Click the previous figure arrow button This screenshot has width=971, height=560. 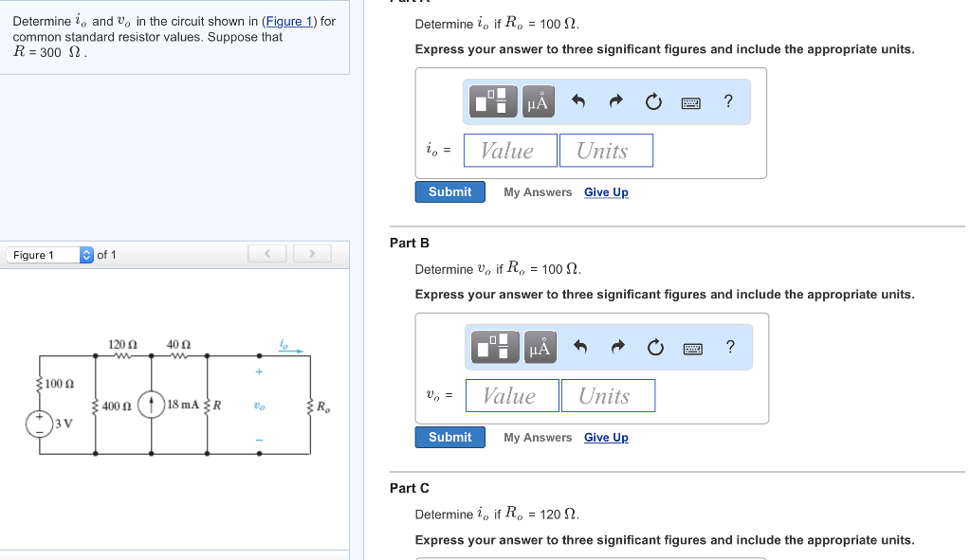pos(266,253)
